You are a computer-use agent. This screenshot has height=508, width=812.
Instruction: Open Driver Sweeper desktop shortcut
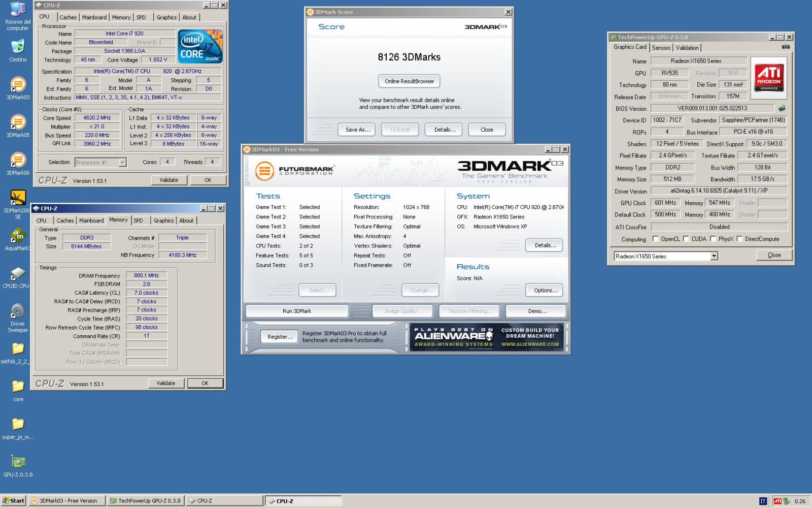point(18,318)
